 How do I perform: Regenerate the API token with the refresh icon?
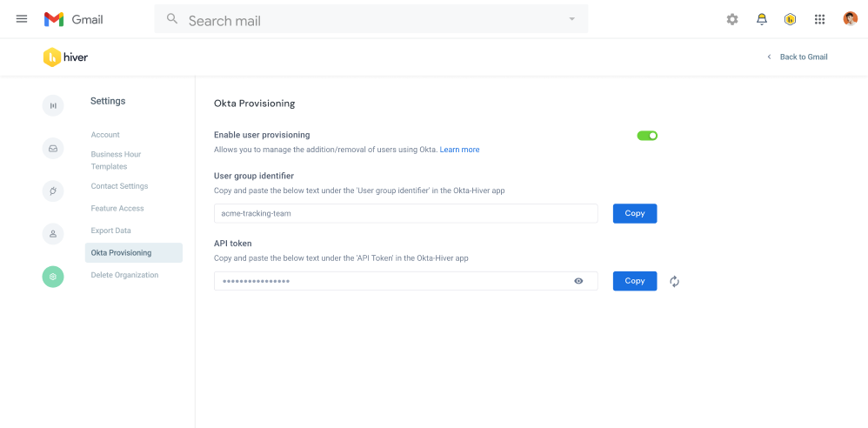click(674, 281)
